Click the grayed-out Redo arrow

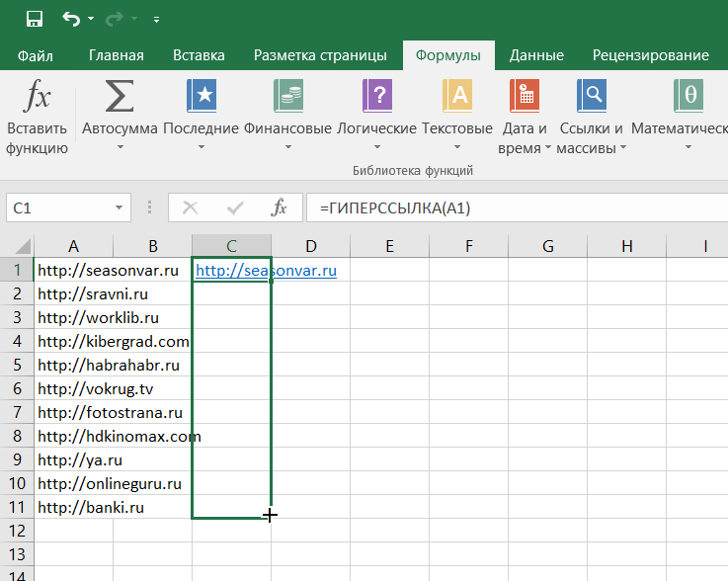click(x=115, y=19)
